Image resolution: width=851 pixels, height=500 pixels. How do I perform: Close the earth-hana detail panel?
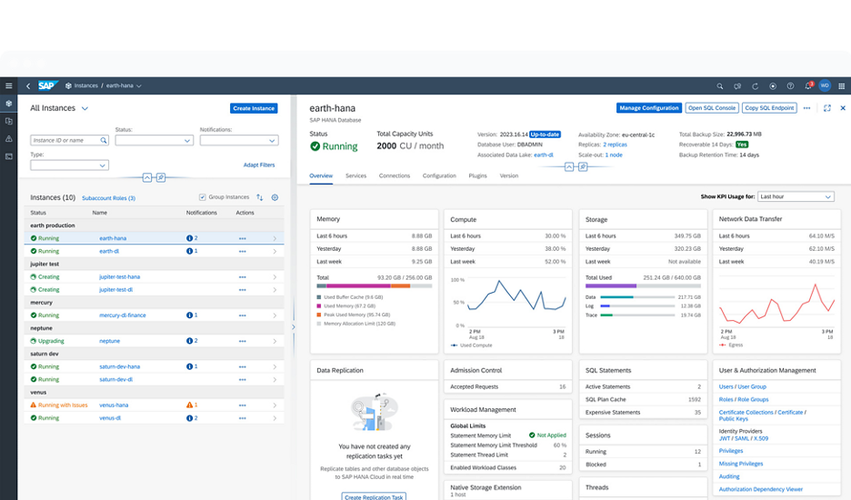pos(843,108)
